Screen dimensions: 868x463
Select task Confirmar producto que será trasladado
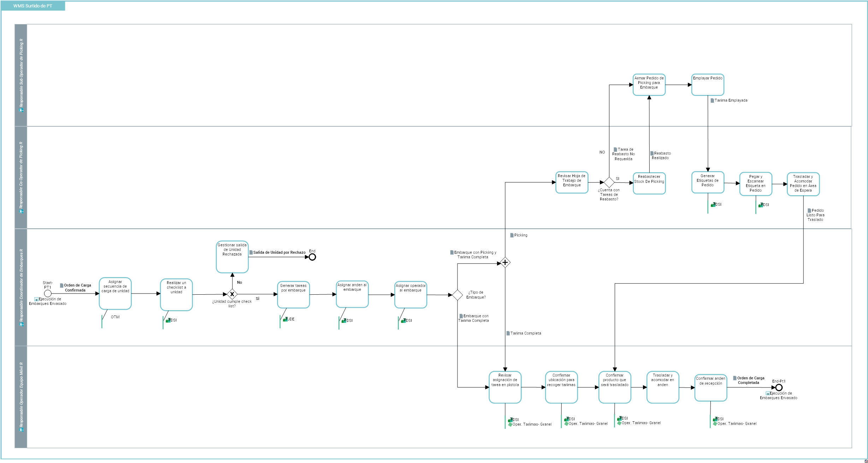coord(615,387)
